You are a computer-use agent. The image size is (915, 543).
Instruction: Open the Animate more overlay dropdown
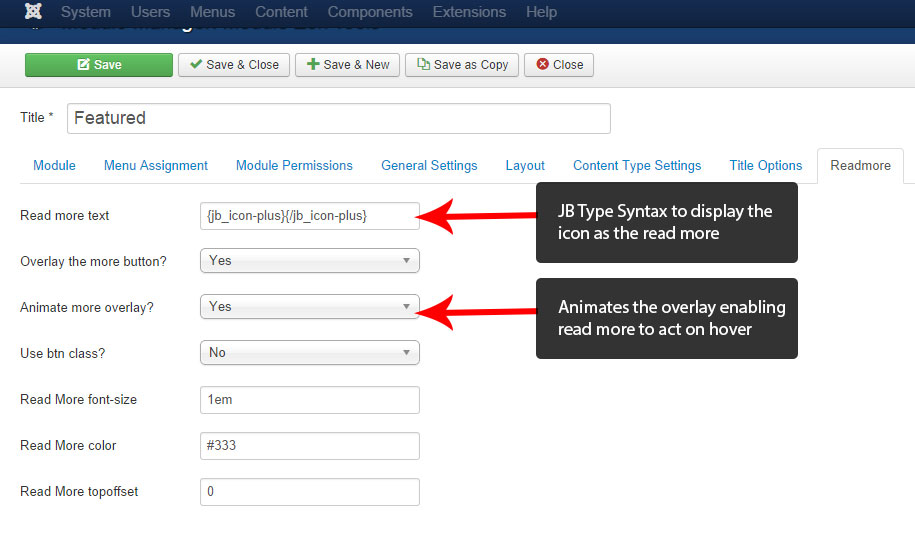pos(310,307)
